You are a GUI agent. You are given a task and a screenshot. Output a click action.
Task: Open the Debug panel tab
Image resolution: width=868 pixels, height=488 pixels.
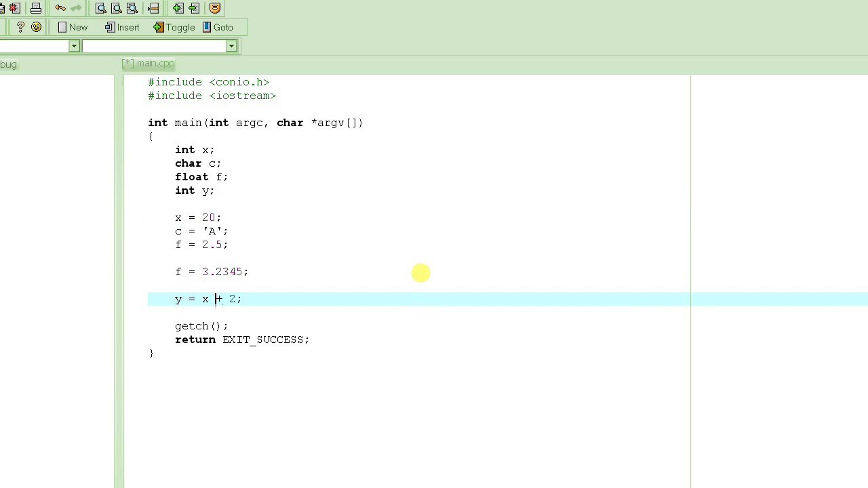pyautogui.click(x=8, y=64)
